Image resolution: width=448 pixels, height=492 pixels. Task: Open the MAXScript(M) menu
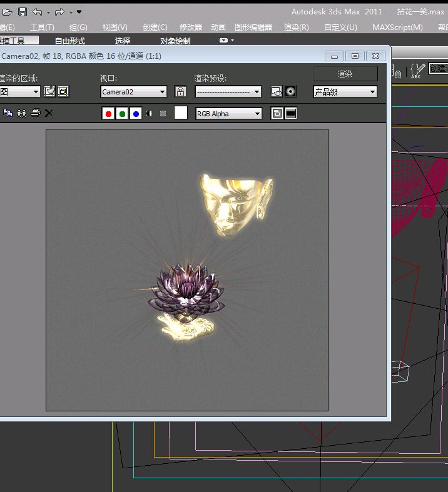(397, 28)
